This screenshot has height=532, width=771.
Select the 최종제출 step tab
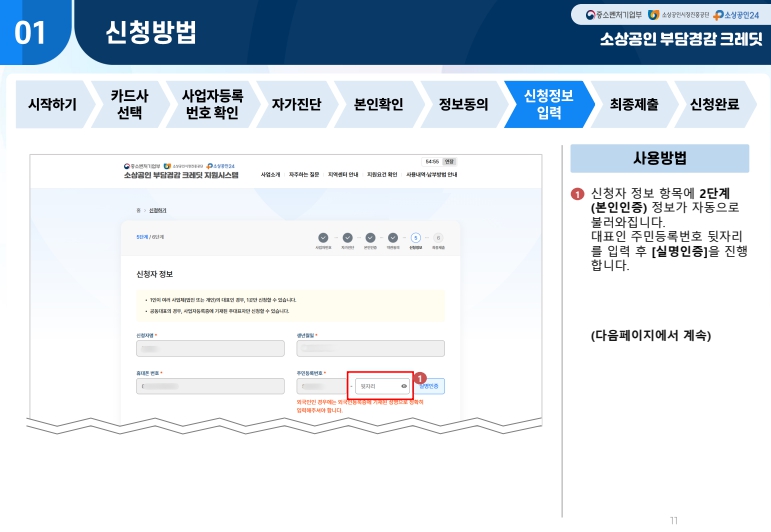pos(634,104)
